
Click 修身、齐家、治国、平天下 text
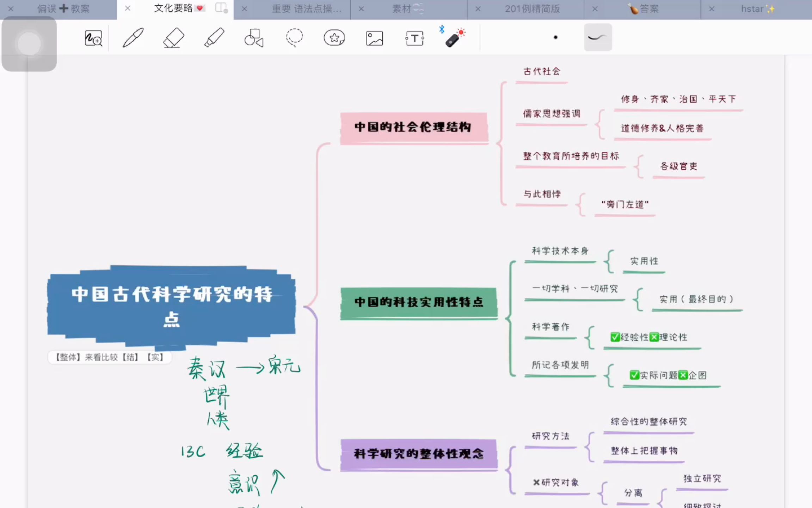click(678, 99)
